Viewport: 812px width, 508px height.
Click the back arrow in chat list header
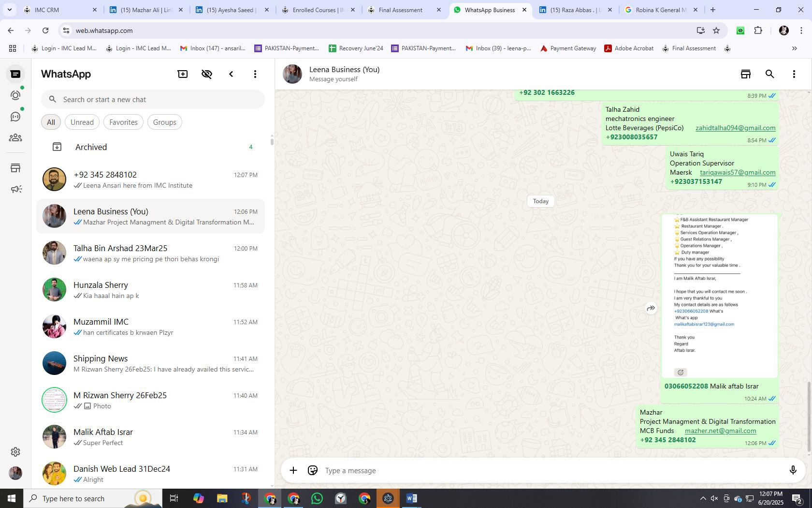click(231, 74)
